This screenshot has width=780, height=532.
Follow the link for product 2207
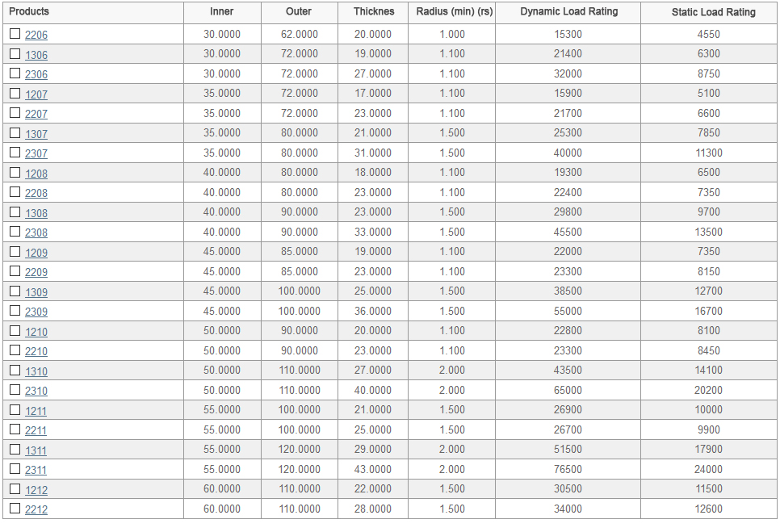(x=36, y=115)
